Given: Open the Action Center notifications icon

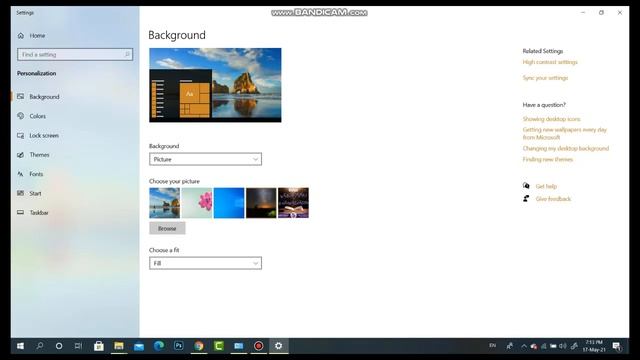Looking at the screenshot, I should 617,346.
